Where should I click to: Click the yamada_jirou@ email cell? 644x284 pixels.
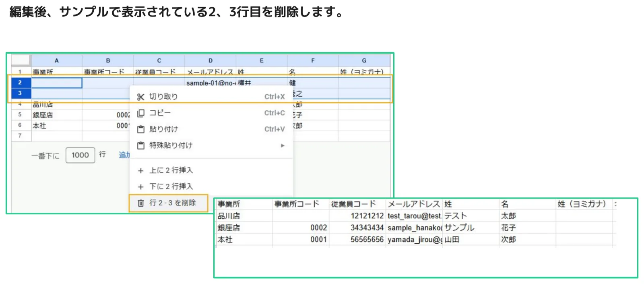[414, 239]
